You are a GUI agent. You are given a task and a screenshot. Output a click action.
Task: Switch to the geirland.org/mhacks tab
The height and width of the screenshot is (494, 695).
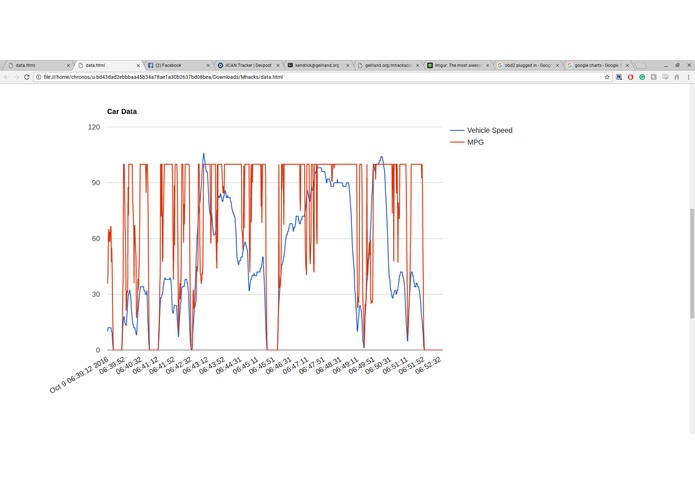point(386,66)
